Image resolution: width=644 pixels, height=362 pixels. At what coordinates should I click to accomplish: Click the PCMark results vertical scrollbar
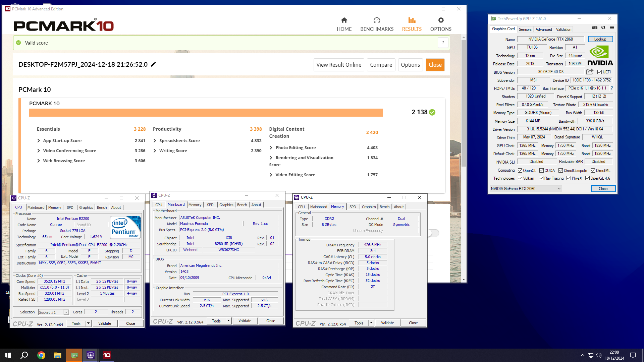click(464, 103)
